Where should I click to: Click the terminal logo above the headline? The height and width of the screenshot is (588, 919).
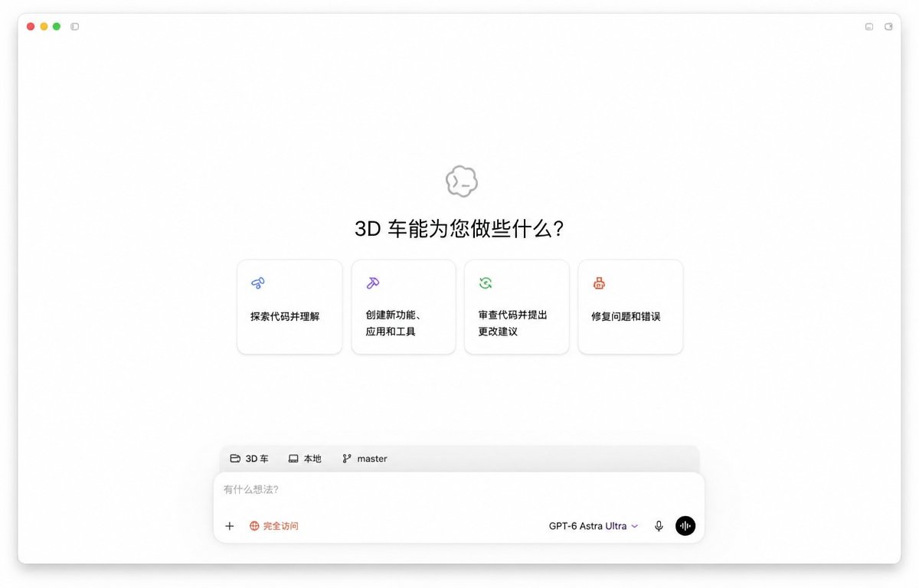[462, 181]
